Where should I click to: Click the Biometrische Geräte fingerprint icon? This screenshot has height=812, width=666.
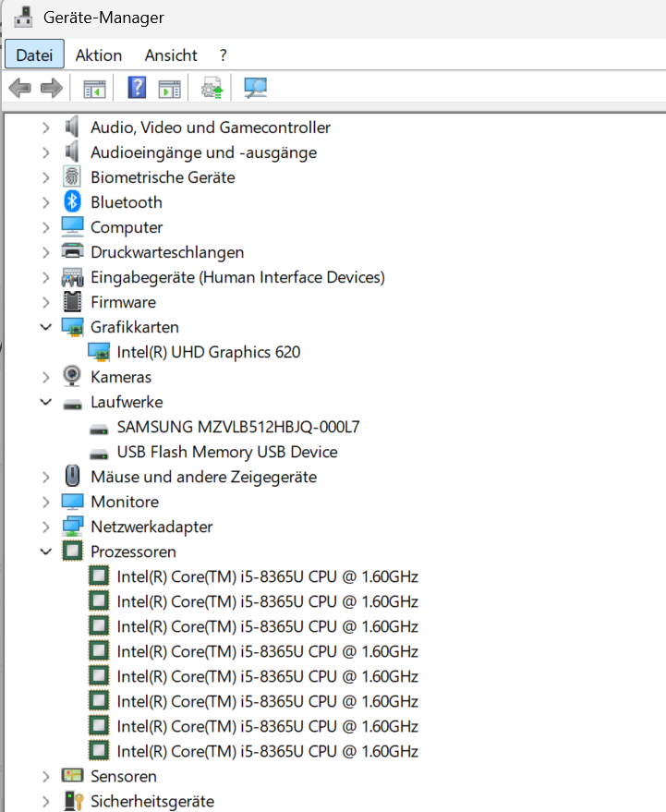[72, 176]
